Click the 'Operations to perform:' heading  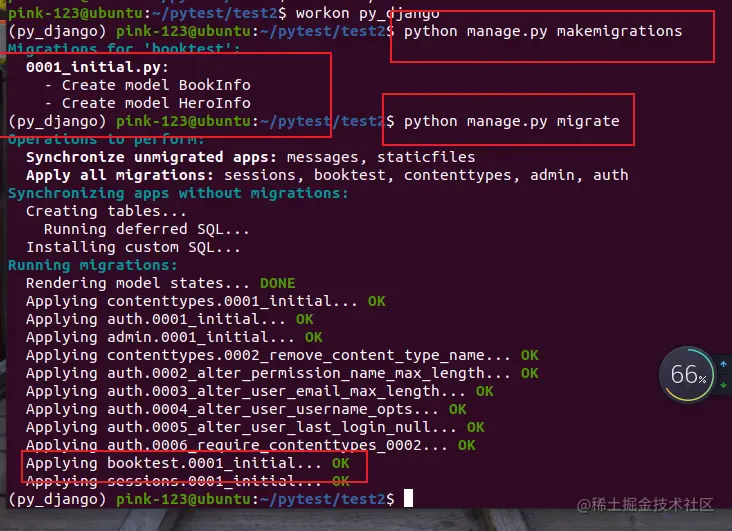(x=106, y=139)
